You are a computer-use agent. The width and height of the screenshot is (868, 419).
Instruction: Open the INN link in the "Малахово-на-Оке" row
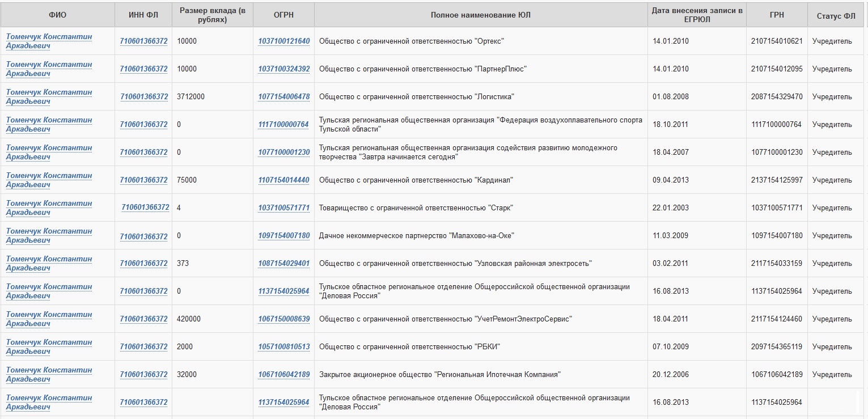pyautogui.click(x=143, y=236)
